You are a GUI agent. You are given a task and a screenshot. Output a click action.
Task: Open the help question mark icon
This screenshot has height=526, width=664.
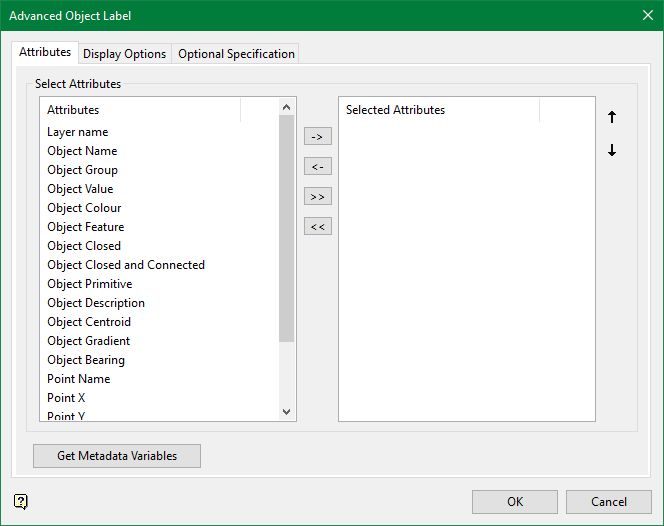pyautogui.click(x=21, y=502)
